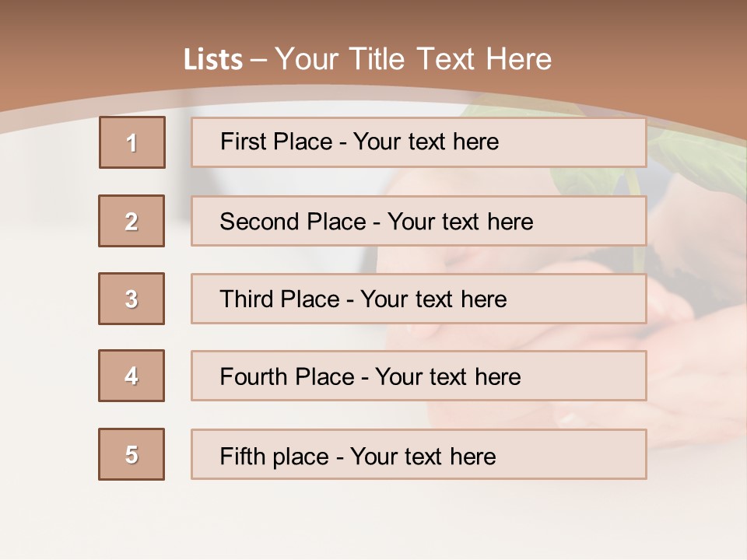Select the Third Place text bar
The width and height of the screenshot is (747, 560).
pos(419,299)
